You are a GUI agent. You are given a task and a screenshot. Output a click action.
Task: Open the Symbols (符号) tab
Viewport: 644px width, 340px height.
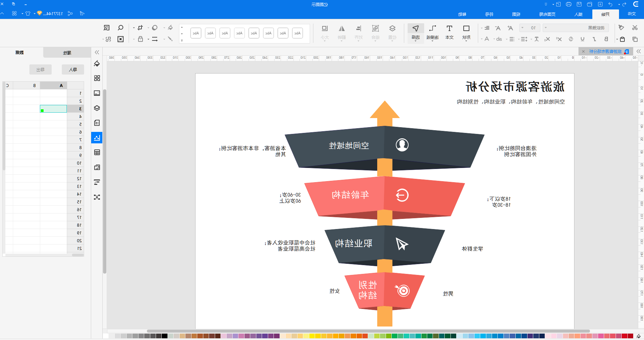[x=489, y=14]
